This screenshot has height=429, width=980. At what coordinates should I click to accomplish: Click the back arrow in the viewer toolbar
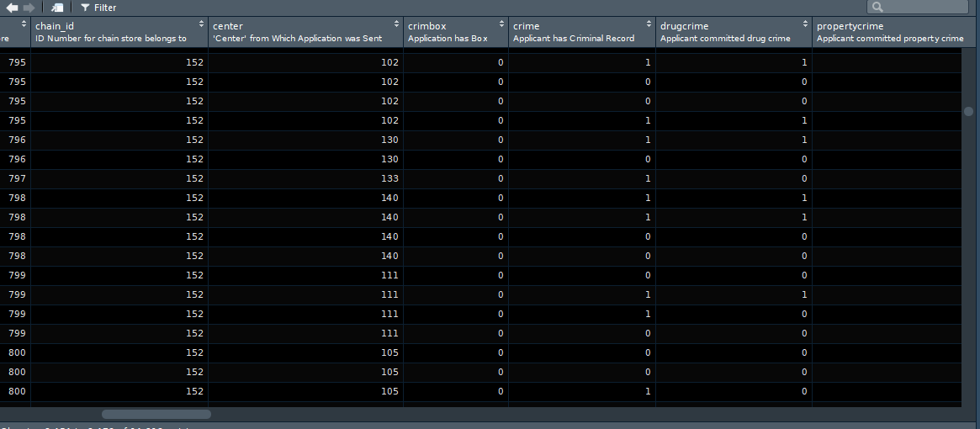pyautogui.click(x=12, y=8)
